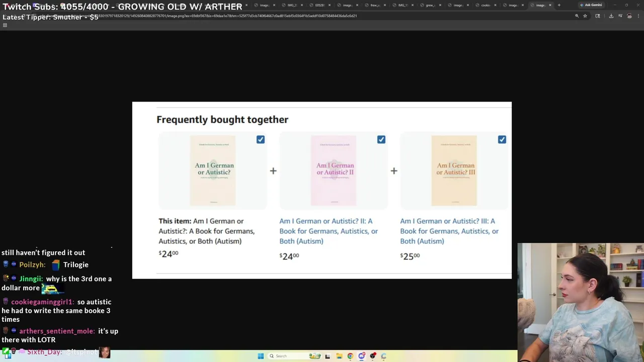This screenshot has width=644, height=362.
Task: Switch to the 'grew_u' browser tab
Action: (x=430, y=5)
